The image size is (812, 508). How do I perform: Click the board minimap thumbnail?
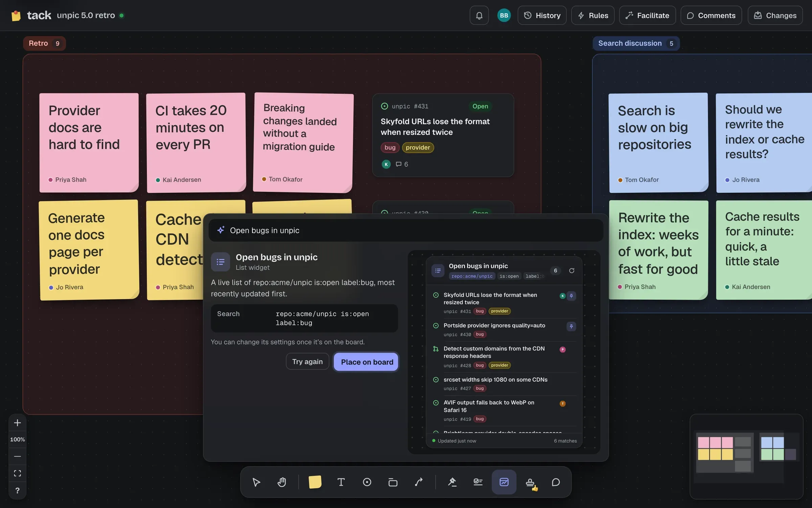(746, 456)
